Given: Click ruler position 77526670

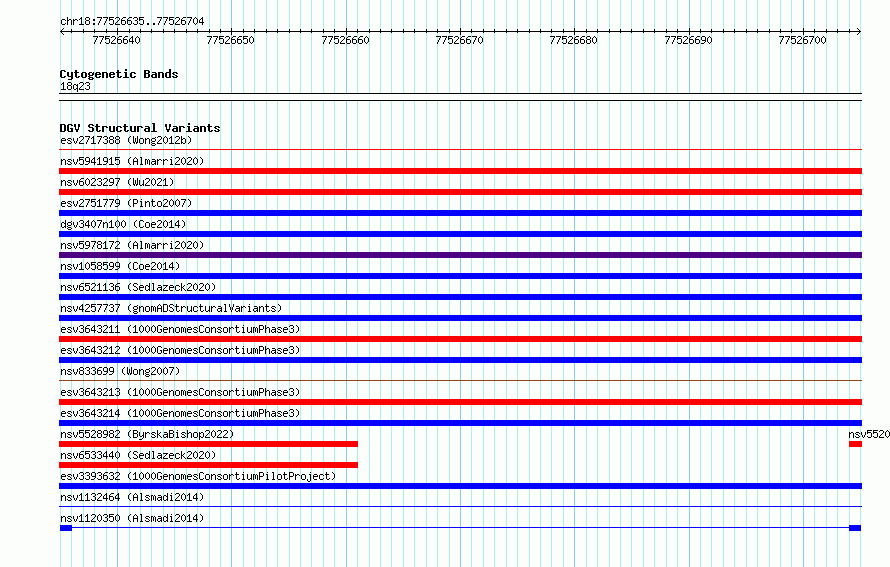Looking at the screenshot, I should (459, 40).
